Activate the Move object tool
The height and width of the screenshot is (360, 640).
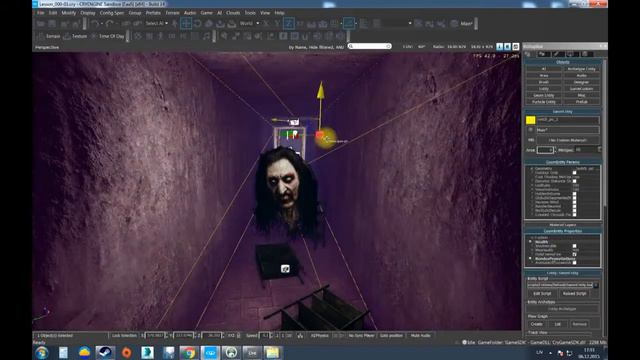point(186,23)
